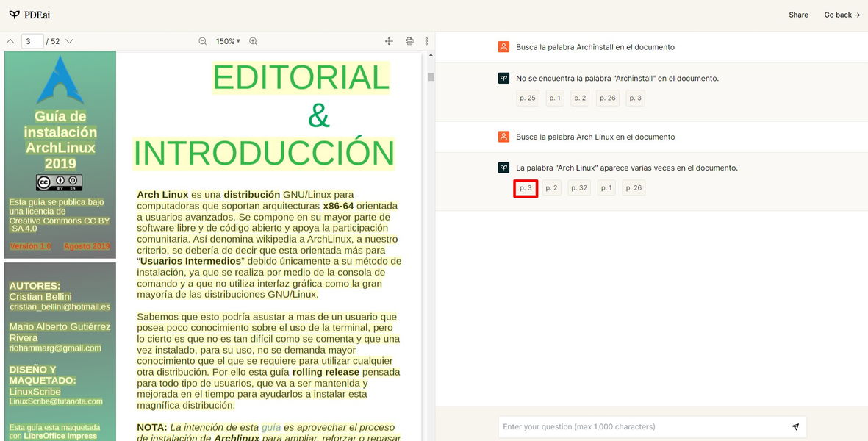The height and width of the screenshot is (441, 868).
Task: Click the PDF vertical scrollbar thumb
Action: coord(431,77)
